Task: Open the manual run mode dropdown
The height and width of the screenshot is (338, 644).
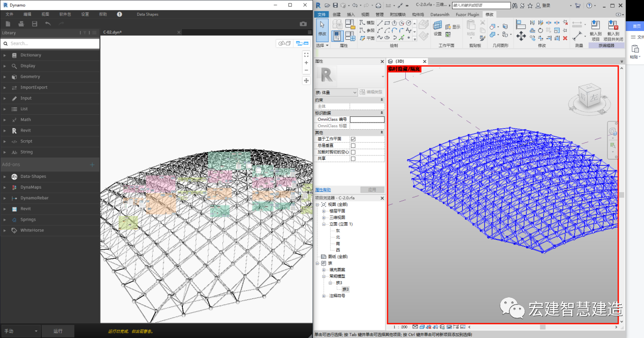Action: point(21,331)
